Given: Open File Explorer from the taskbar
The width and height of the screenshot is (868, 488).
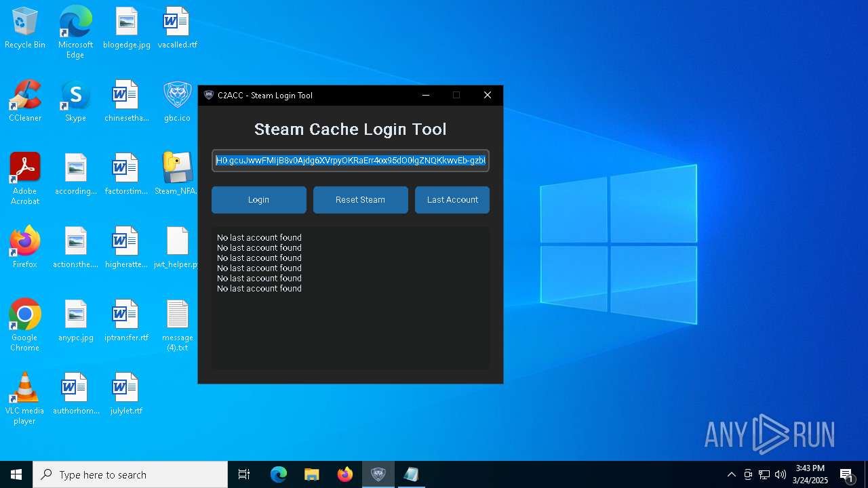Looking at the screenshot, I should pos(312,474).
